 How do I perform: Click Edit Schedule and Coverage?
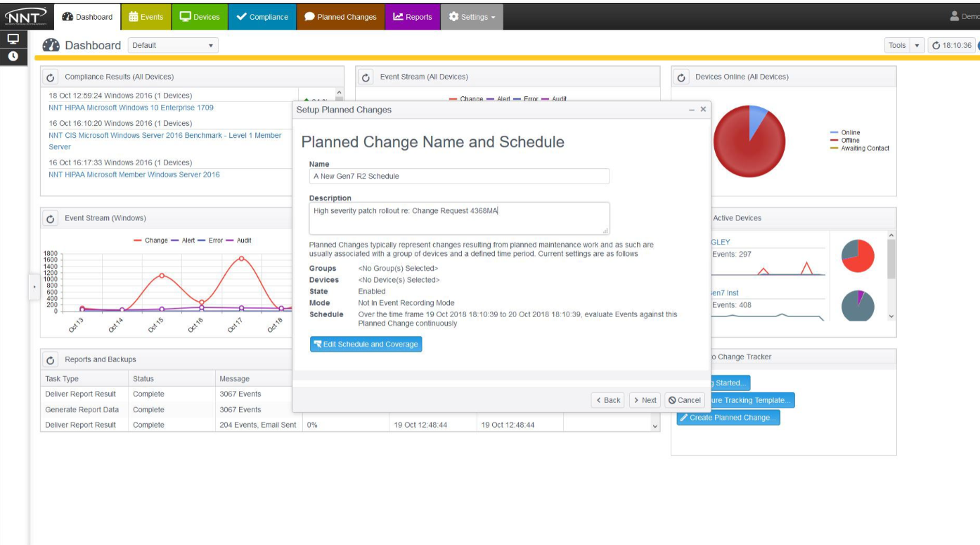pos(366,344)
